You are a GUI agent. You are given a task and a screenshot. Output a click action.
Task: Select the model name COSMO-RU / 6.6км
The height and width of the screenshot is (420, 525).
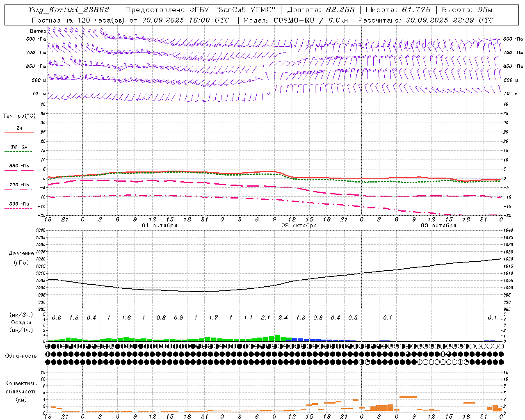311,20
